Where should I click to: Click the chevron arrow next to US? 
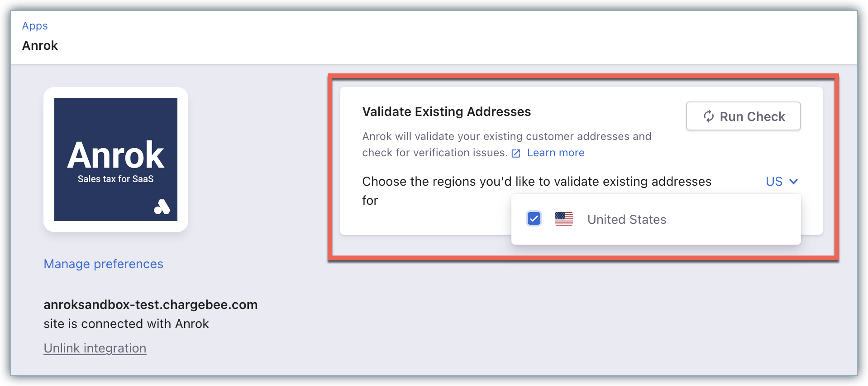[x=793, y=181]
